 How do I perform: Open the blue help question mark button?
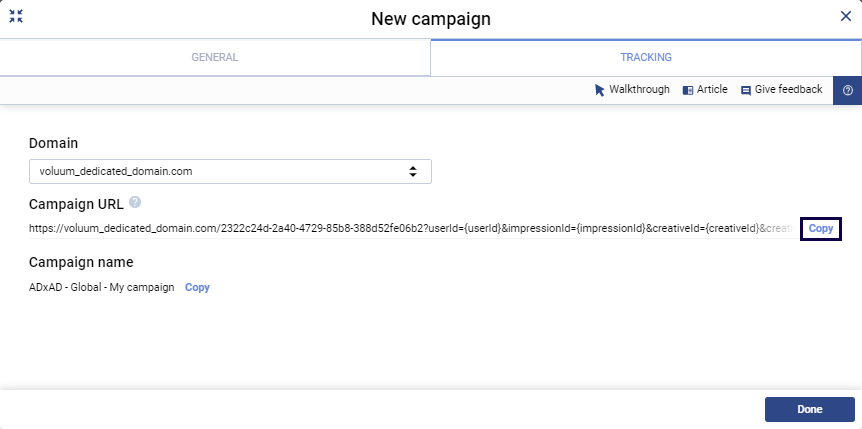pyautogui.click(x=847, y=90)
